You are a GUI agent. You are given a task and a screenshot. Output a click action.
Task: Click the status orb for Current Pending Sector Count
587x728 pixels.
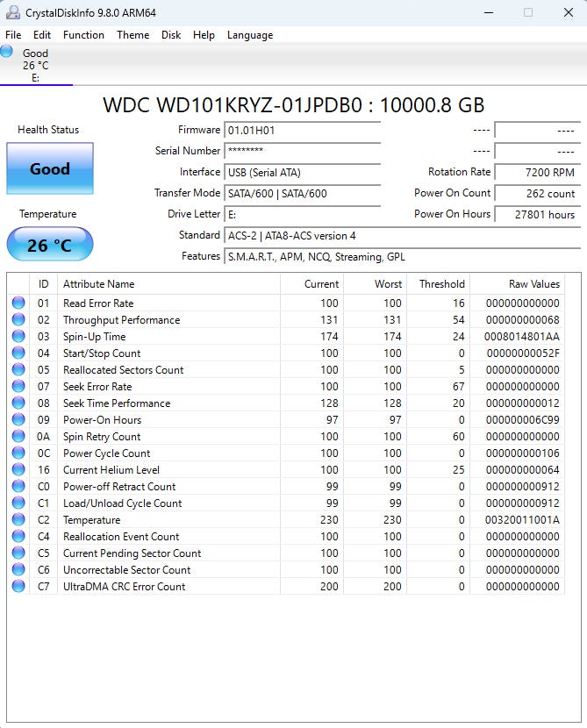point(18,553)
